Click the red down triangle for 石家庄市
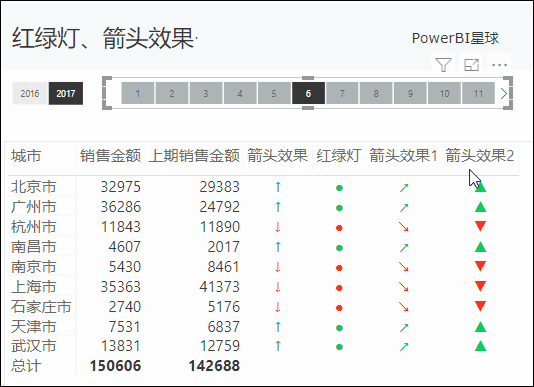The image size is (534, 387). tap(481, 306)
